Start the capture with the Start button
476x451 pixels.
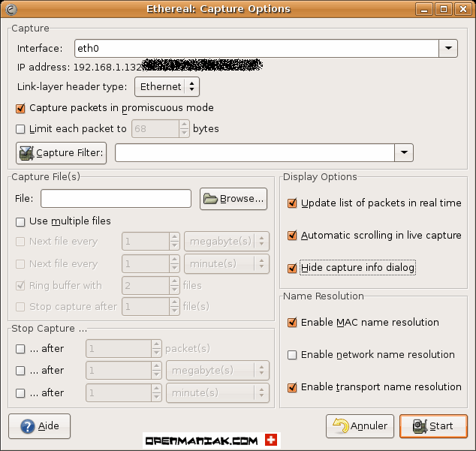point(433,426)
